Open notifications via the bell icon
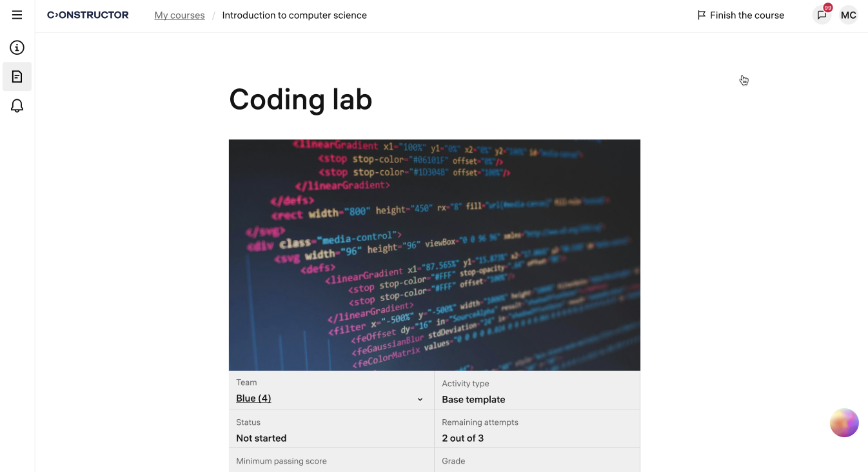This screenshot has height=472, width=868. (x=17, y=105)
